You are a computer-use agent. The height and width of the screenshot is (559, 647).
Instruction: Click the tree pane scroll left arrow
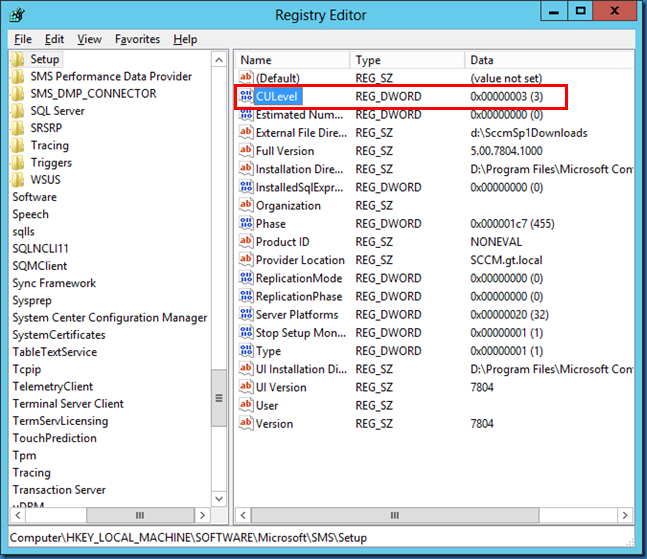[x=18, y=515]
